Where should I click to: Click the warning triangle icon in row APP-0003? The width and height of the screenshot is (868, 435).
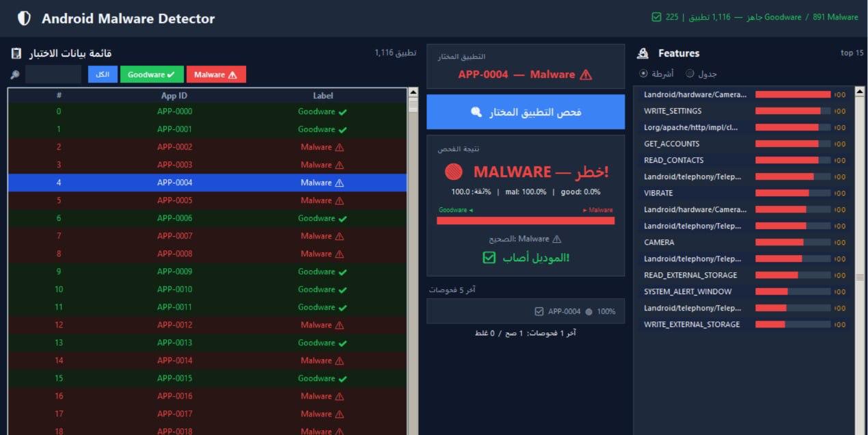339,165
